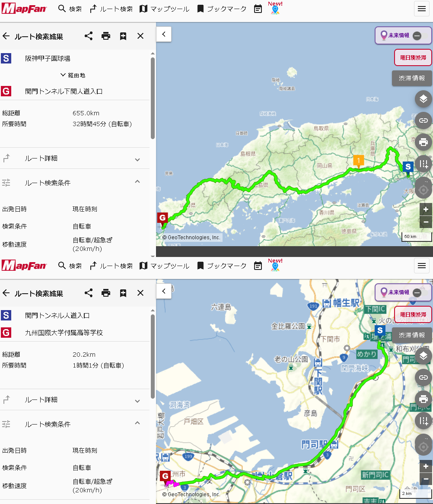Viewport: 433px width, 504px height.
Task: Zoom in on the Moji station map
Action: pos(426,466)
